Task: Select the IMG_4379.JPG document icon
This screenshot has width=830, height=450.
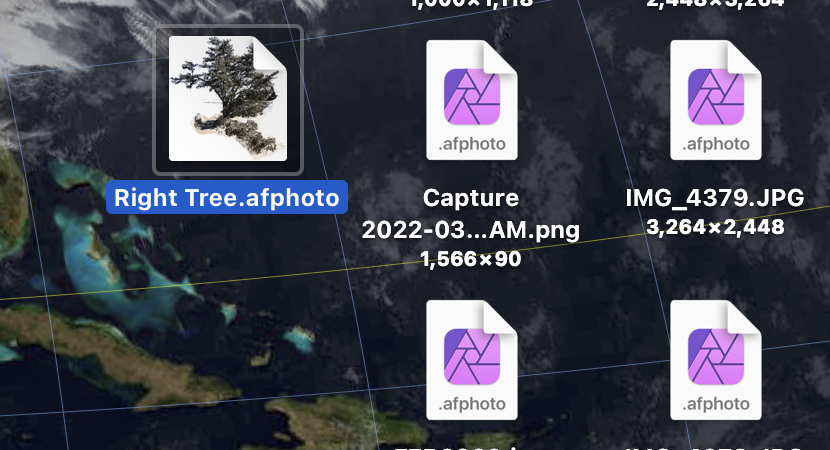Action: click(716, 100)
